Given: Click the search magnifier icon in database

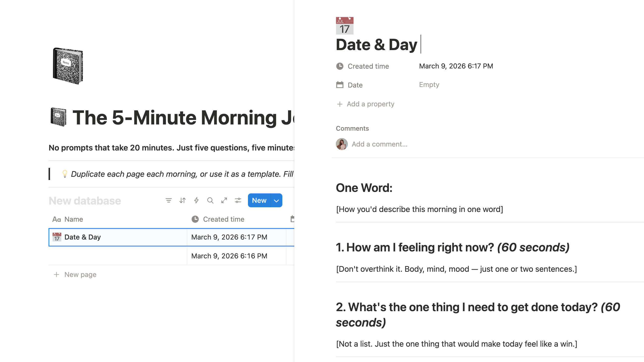Looking at the screenshot, I should point(210,200).
